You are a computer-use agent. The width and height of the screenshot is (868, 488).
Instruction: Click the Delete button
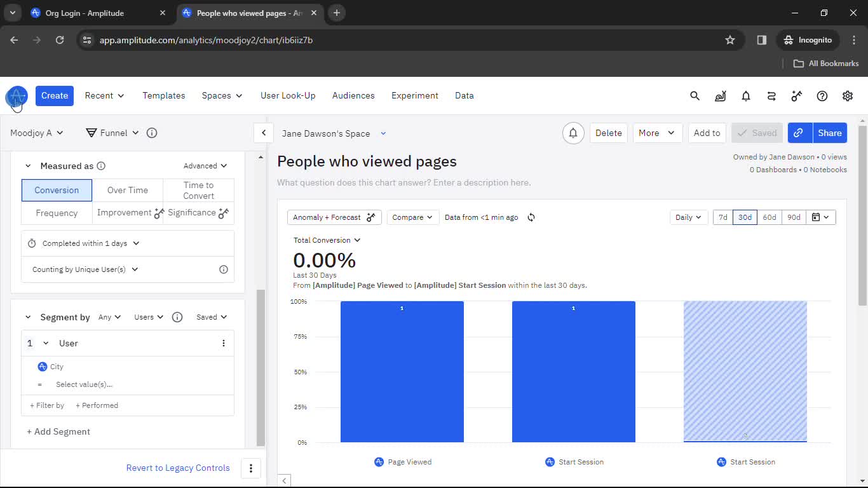point(608,133)
